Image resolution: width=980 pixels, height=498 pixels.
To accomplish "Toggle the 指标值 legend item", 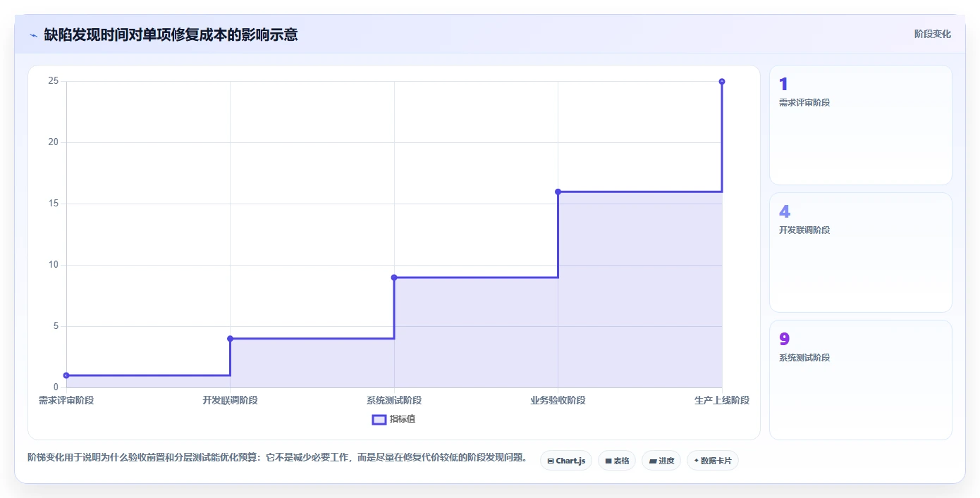I will [393, 419].
